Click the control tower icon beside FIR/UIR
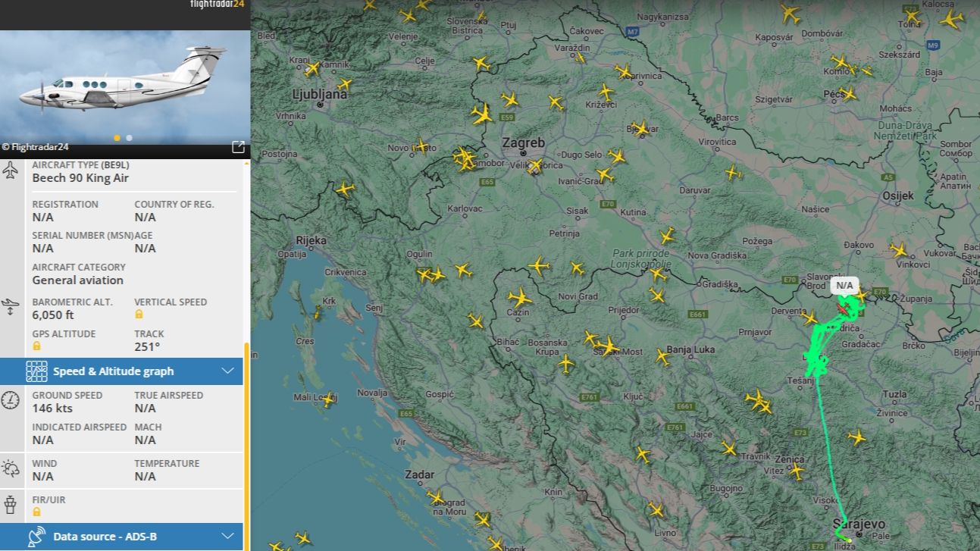980x551 pixels. point(11,505)
